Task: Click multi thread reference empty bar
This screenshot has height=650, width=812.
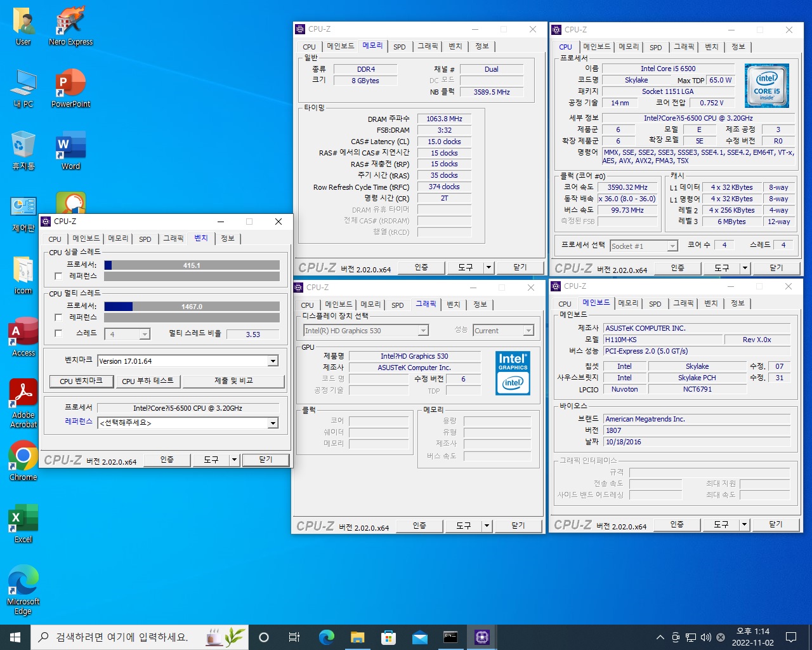Action: point(192,317)
